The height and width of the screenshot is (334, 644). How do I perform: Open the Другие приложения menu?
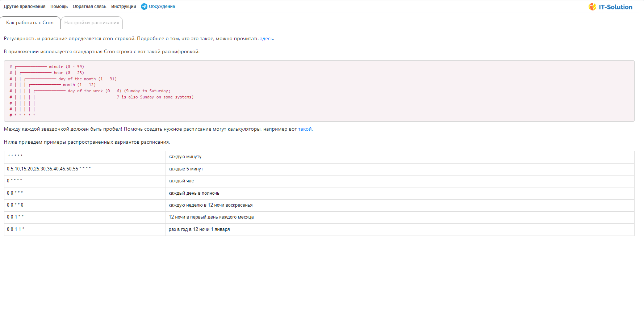(25, 7)
